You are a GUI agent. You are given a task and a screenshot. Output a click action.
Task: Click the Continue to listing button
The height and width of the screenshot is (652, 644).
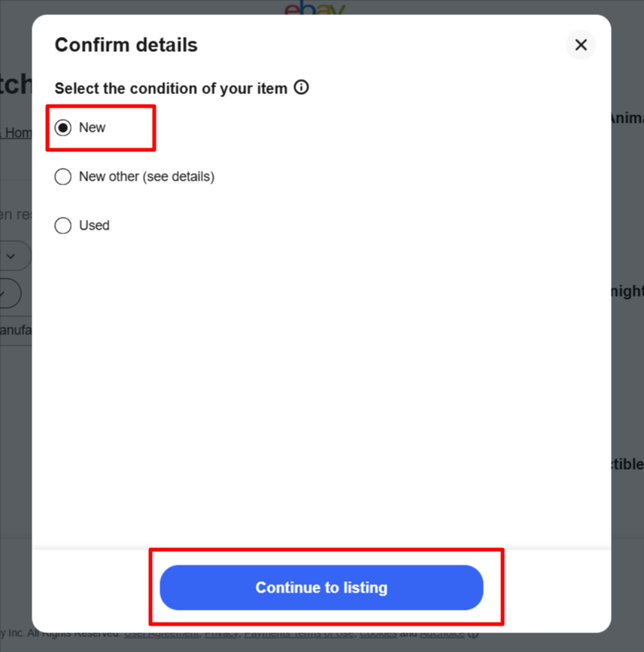(x=321, y=587)
